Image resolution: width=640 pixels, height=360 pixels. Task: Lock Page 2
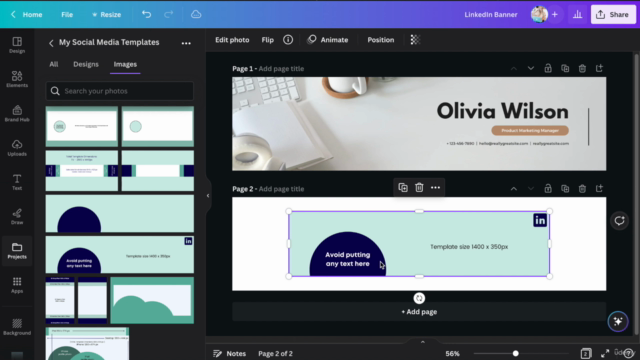click(x=548, y=189)
